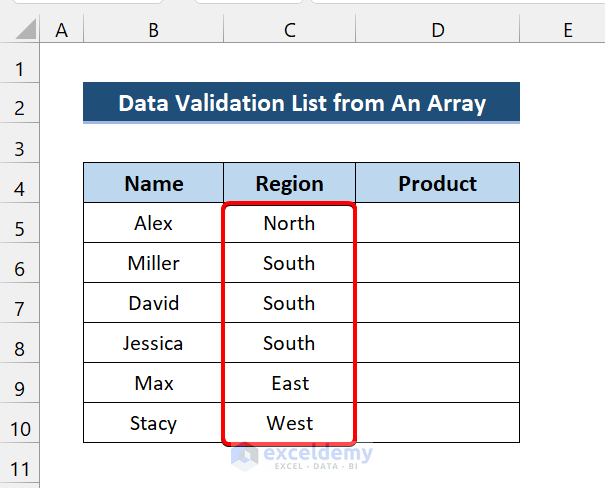Select the Name header cell
The height and width of the screenshot is (488, 605).
pos(153,183)
